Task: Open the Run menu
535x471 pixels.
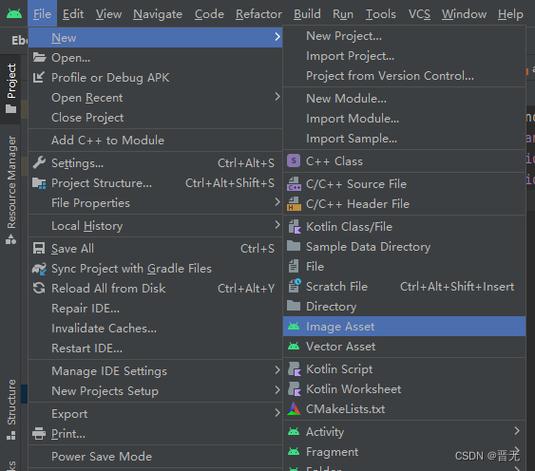Action: coord(343,14)
